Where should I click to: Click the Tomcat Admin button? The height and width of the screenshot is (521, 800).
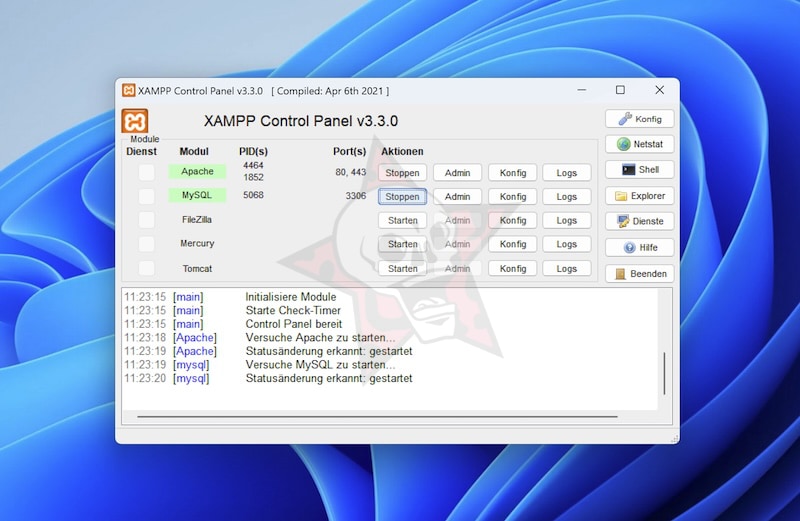coord(457,268)
